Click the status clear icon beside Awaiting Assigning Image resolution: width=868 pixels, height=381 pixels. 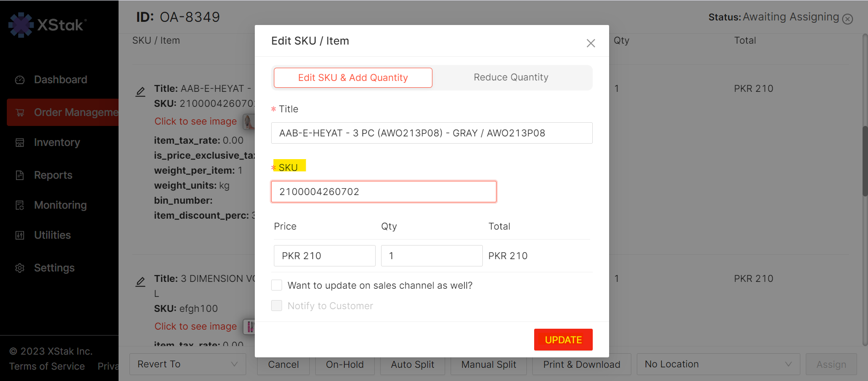[848, 19]
